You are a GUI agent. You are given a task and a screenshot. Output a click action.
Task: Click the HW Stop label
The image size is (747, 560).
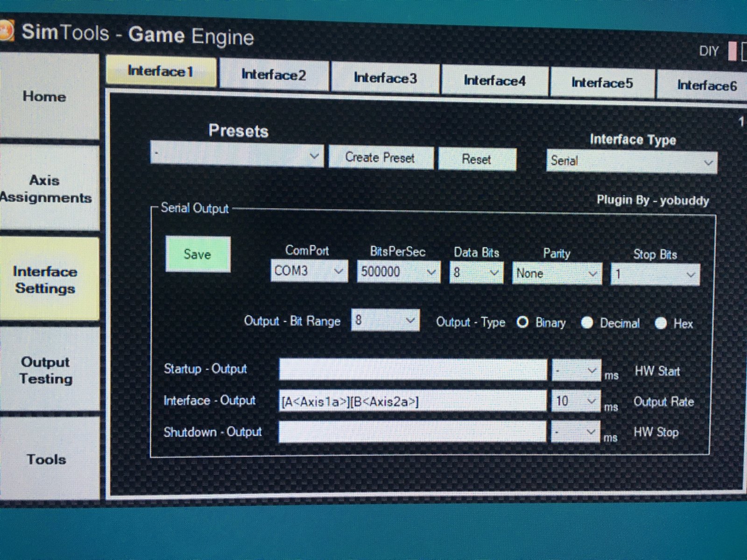(656, 432)
